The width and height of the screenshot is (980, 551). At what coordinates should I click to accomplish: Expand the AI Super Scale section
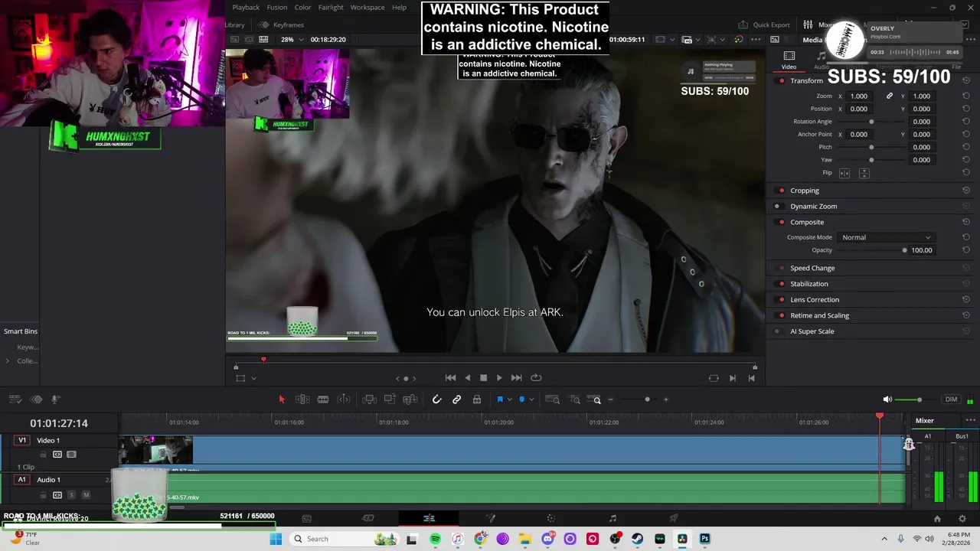[812, 331]
